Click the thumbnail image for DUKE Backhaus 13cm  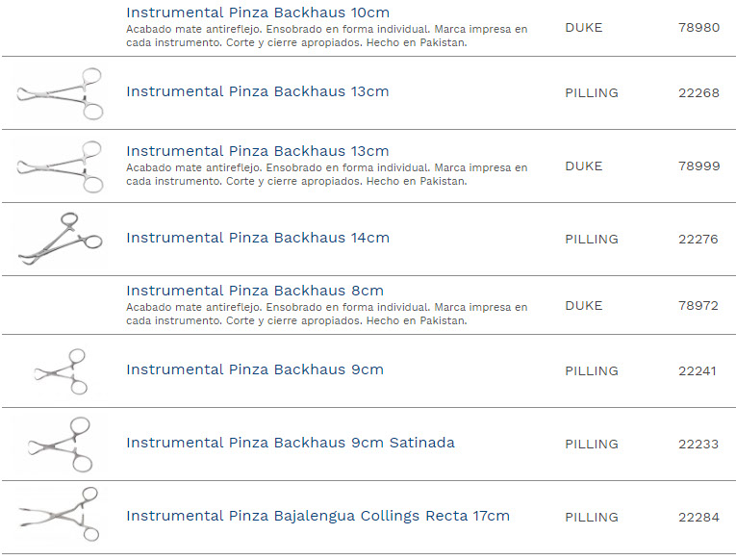(x=60, y=166)
